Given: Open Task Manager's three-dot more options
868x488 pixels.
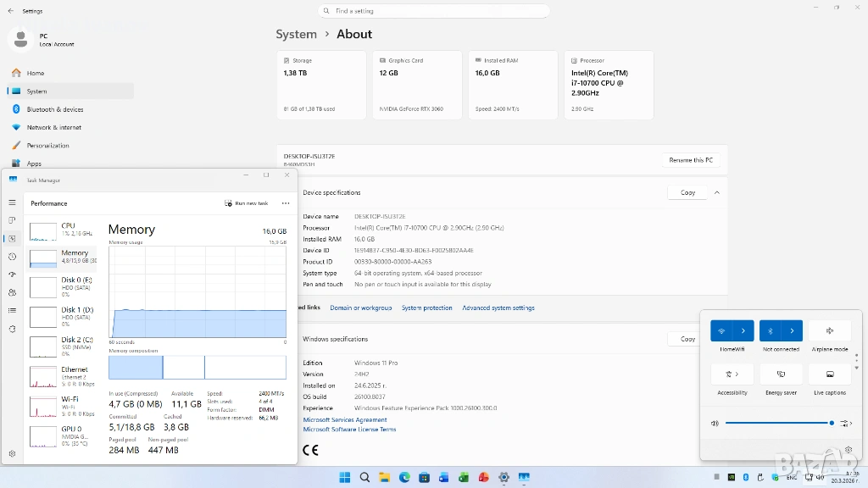Looking at the screenshot, I should click(x=286, y=203).
